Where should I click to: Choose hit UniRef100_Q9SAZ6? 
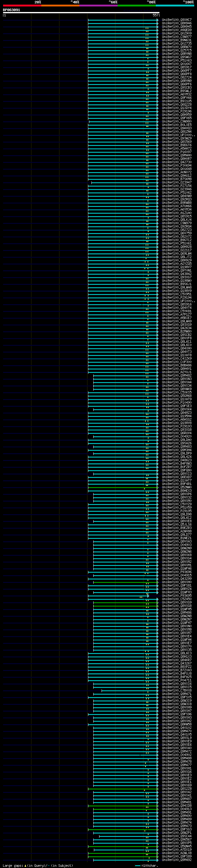177,443
